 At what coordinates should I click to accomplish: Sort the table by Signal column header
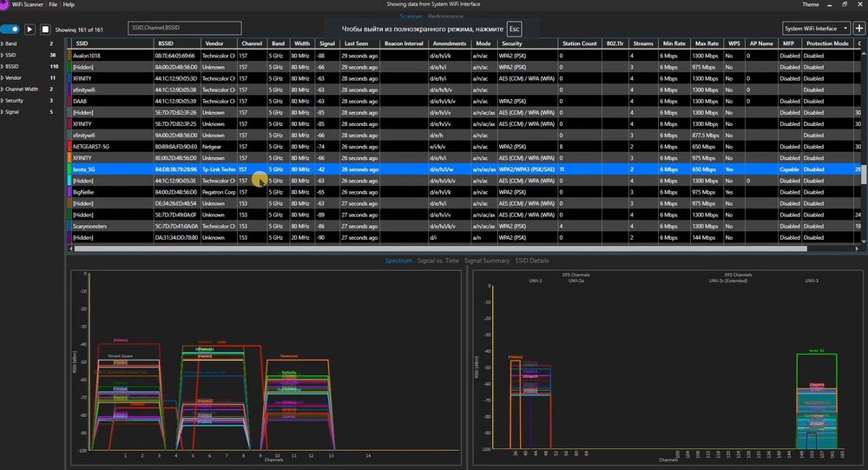327,43
